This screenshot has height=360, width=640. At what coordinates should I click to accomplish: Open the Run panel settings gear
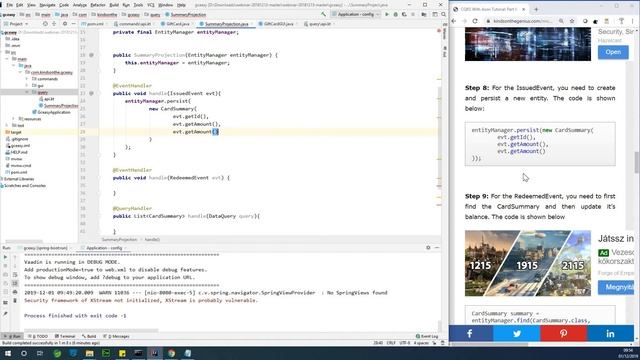(x=428, y=248)
